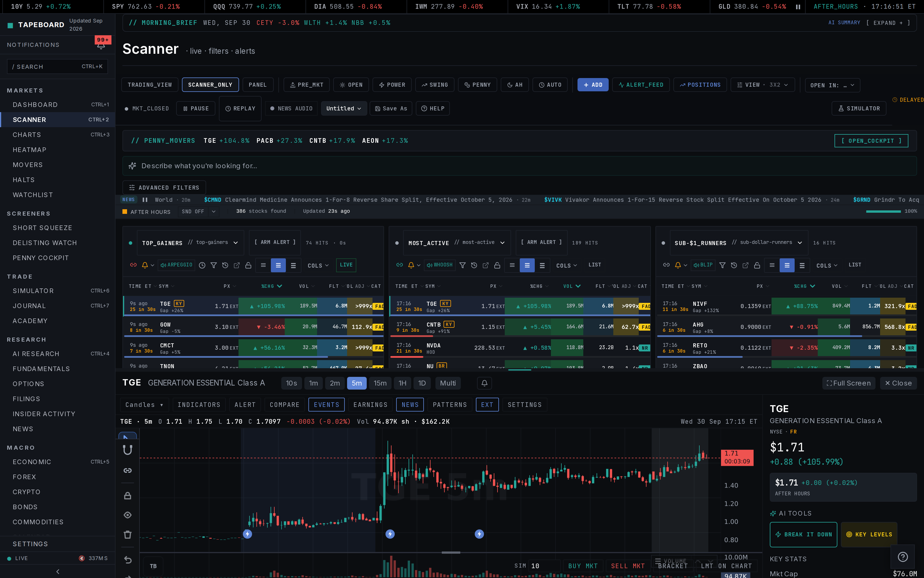The height and width of the screenshot is (578, 924).
Task: Click ARM ALERT in MOST_ACTIVE panel
Action: click(541, 242)
